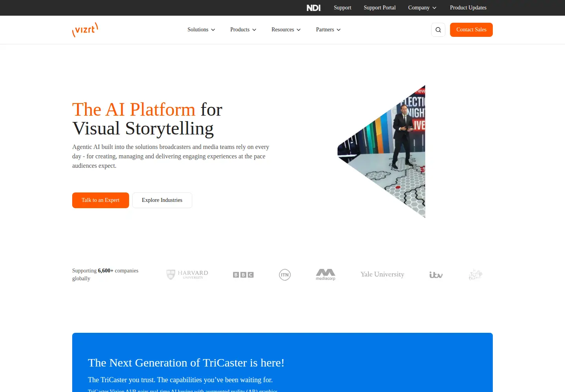Click the ITV logo
This screenshot has width=565, height=392.
[436, 275]
